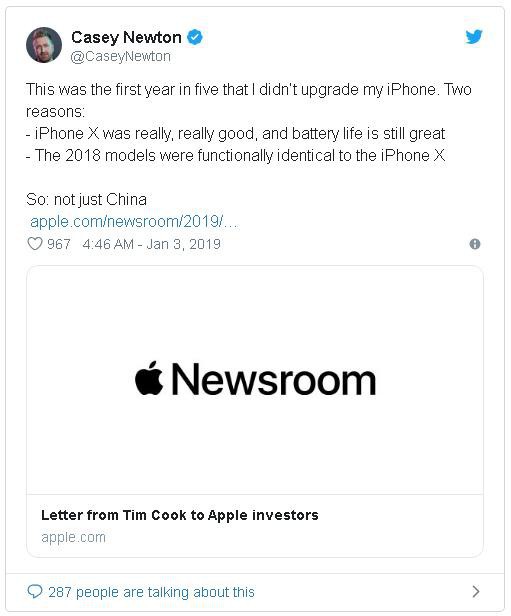This screenshot has width=511, height=616.
Task: Click the blue verified badge icon
Action: click(194, 37)
